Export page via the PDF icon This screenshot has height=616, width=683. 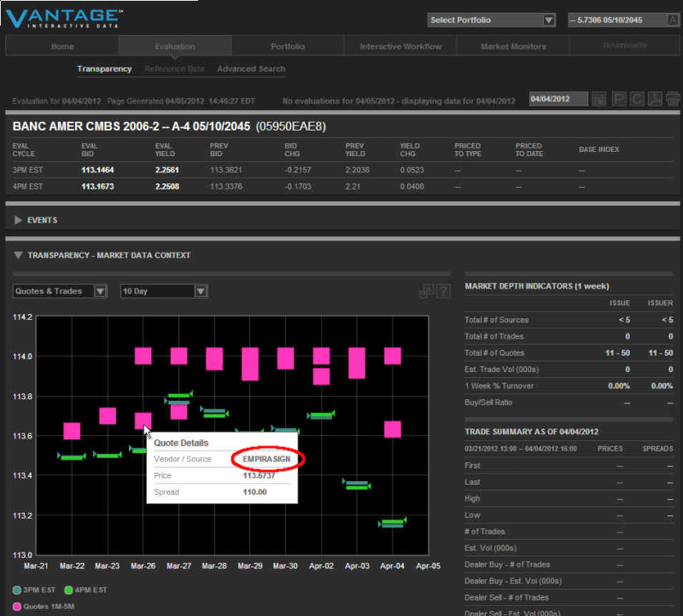tap(655, 99)
